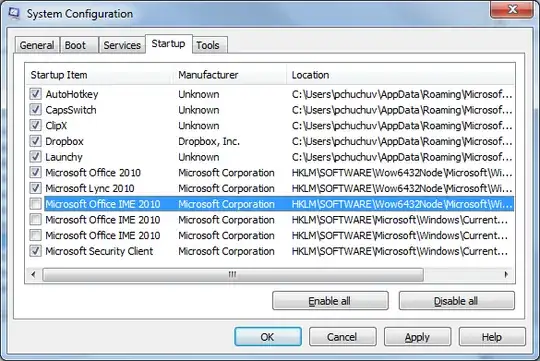Image resolution: width=540 pixels, height=361 pixels.
Task: Click the highlighted row's Wow6432Node location
Action: point(402,204)
